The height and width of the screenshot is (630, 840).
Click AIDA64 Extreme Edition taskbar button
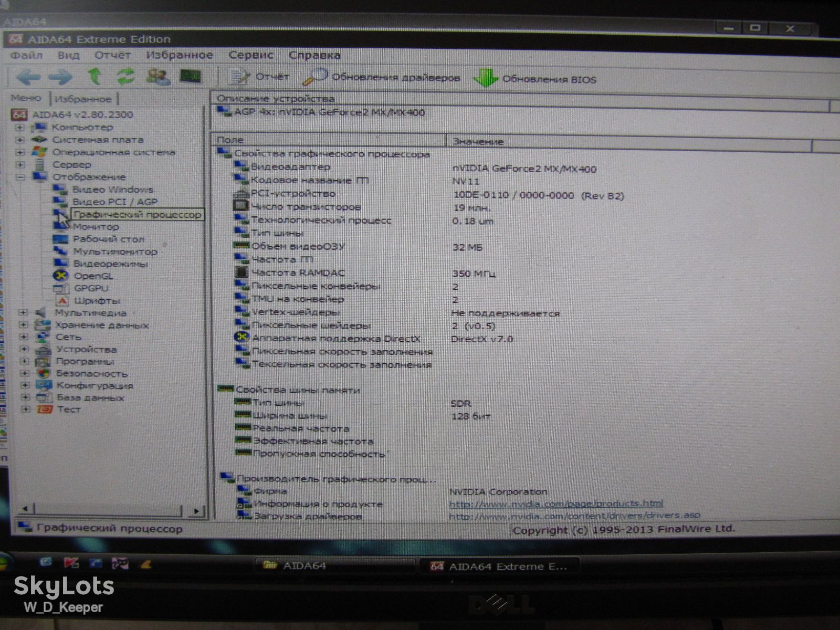(x=499, y=566)
